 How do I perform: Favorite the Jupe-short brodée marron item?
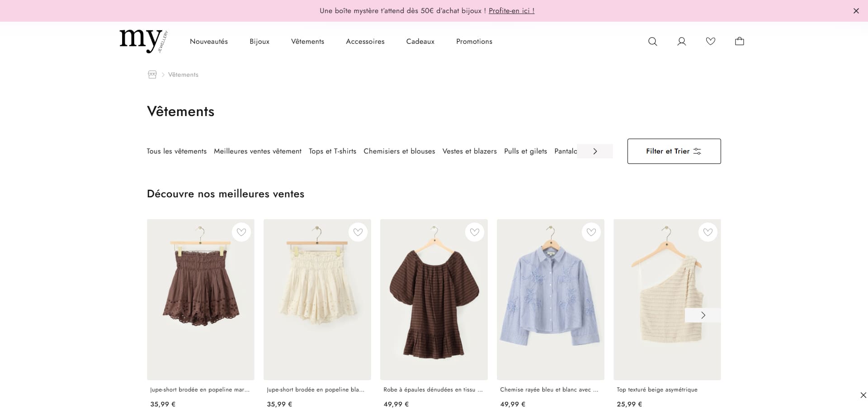tap(241, 232)
